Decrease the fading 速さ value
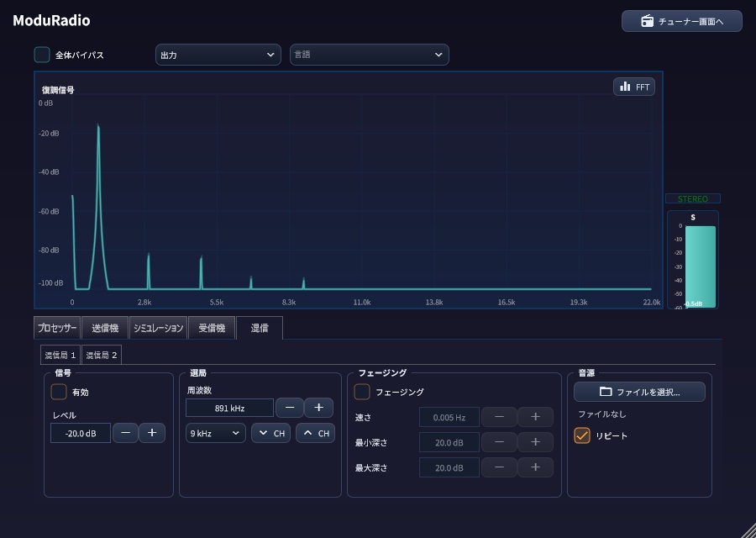 [x=500, y=417]
